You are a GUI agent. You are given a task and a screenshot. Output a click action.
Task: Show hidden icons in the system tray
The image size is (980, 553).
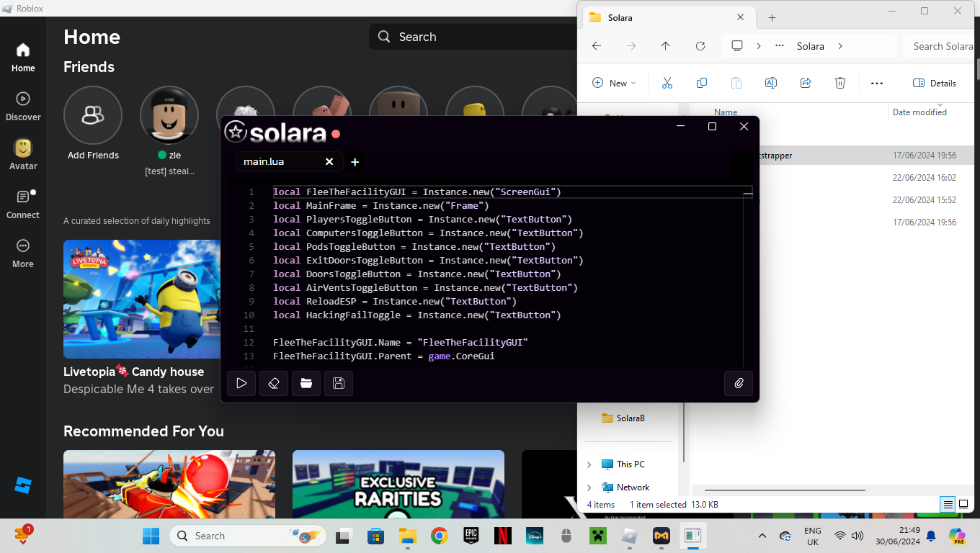tap(762, 536)
